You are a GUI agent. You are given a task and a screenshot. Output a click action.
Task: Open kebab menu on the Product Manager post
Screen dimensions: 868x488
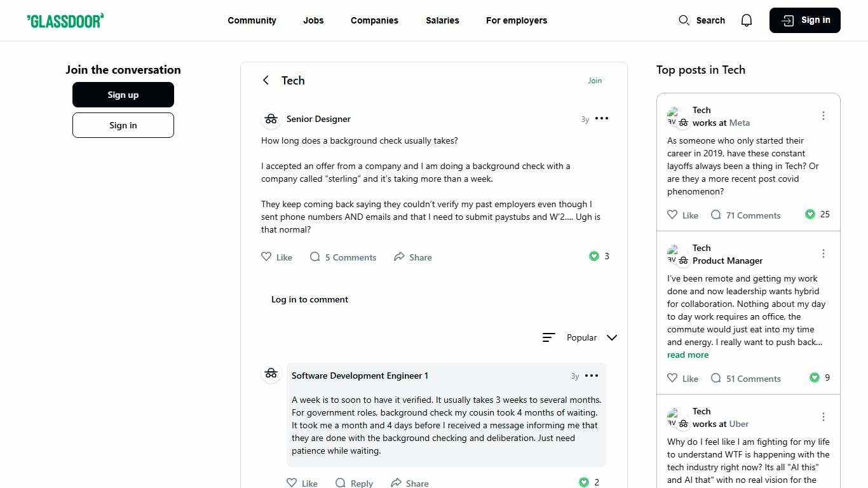(823, 254)
